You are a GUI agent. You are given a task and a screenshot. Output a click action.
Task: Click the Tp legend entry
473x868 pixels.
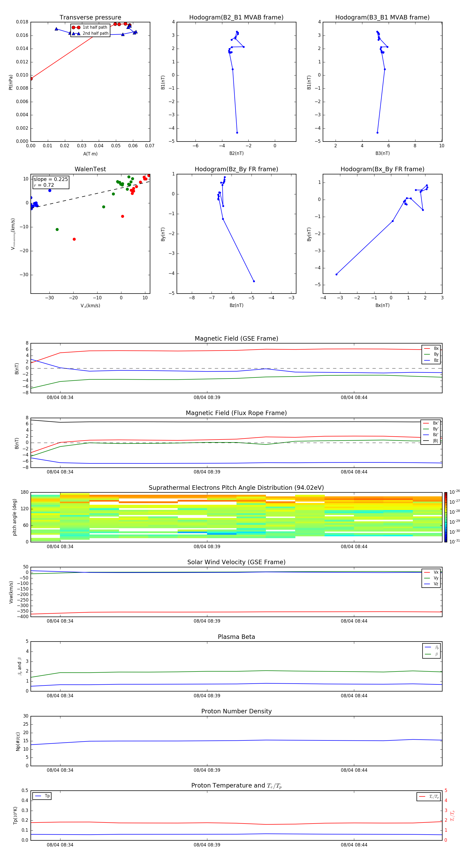pyautogui.click(x=42, y=796)
